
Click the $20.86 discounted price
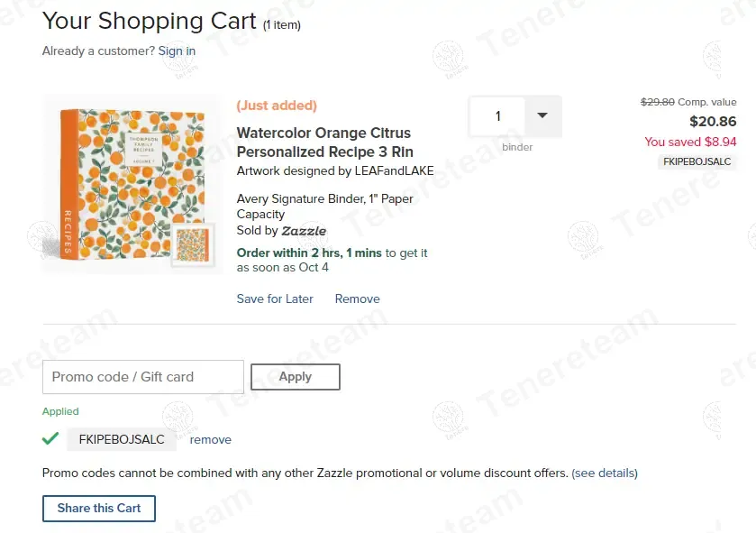(x=713, y=122)
